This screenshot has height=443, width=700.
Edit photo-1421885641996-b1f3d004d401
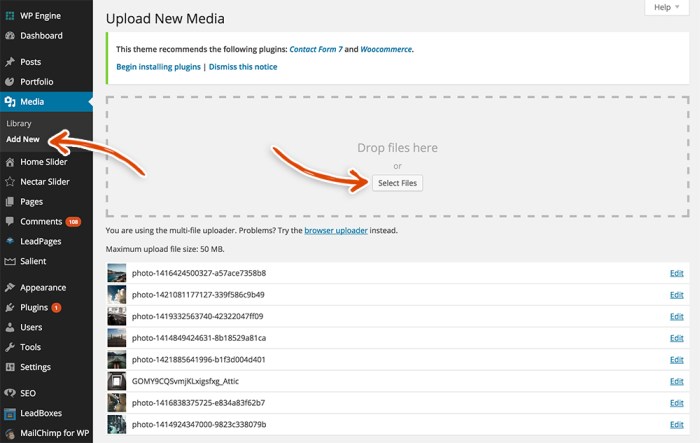click(x=676, y=360)
